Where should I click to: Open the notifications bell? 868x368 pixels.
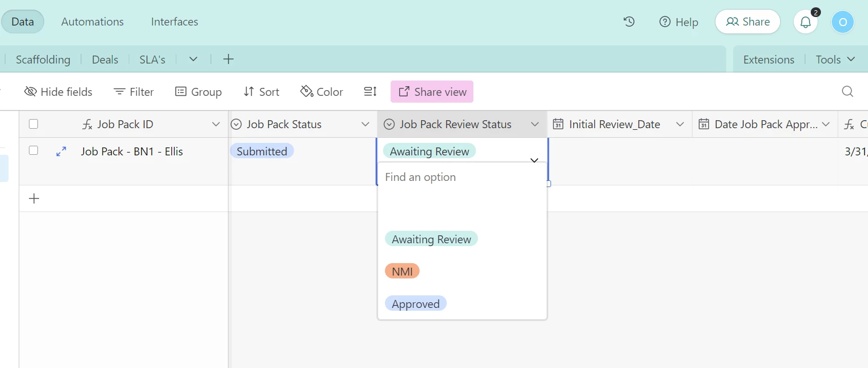pyautogui.click(x=805, y=22)
